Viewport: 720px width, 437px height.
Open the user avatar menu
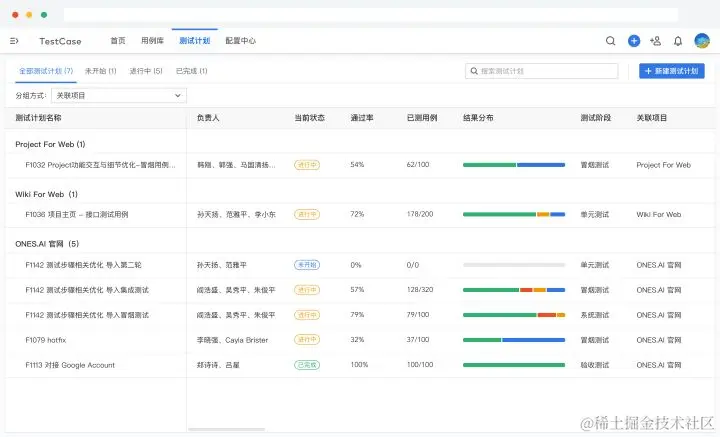pyautogui.click(x=702, y=41)
